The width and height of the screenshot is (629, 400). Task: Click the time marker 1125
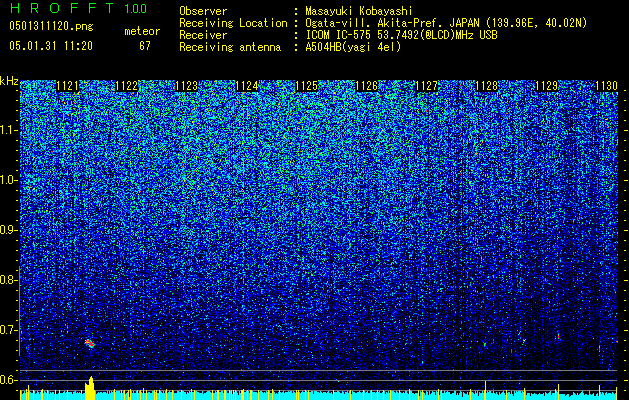307,86
